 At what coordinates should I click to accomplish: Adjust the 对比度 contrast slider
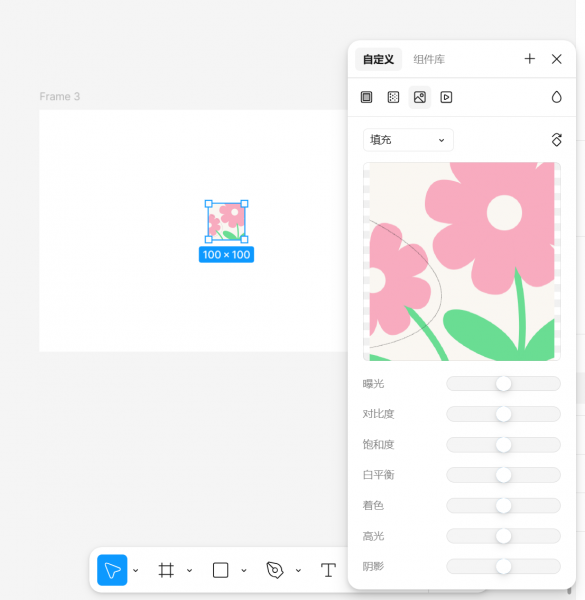(x=504, y=414)
